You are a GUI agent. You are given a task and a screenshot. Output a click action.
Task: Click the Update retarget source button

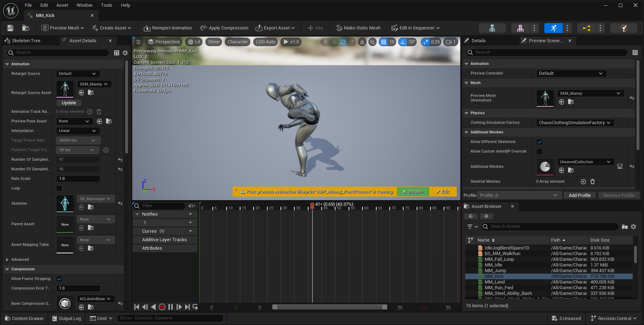tap(69, 103)
